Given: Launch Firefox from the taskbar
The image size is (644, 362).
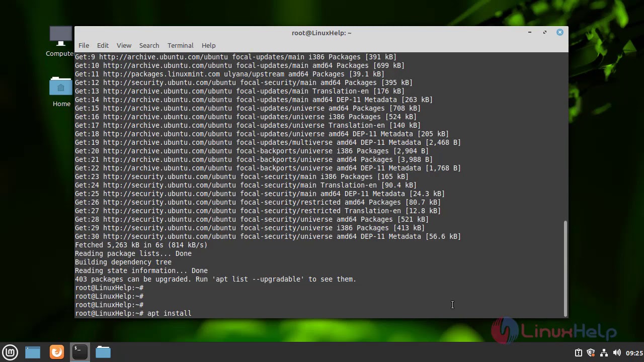Looking at the screenshot, I should [57, 352].
